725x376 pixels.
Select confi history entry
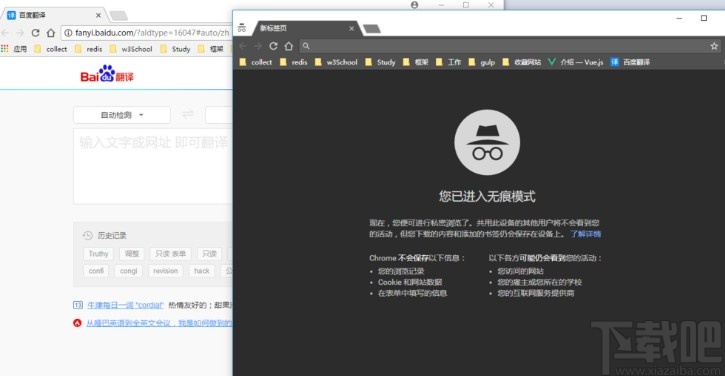96,271
